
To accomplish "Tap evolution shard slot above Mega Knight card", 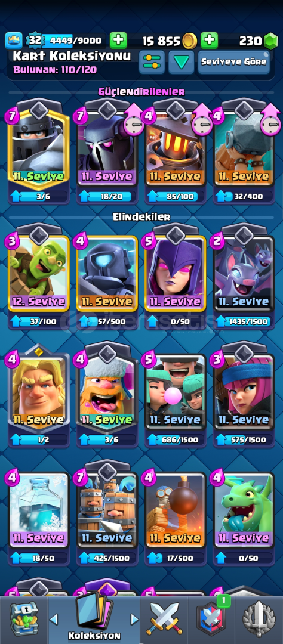I will coord(39,110).
